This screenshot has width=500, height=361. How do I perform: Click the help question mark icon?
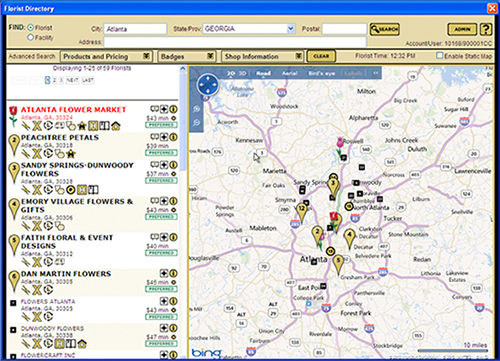pyautogui.click(x=486, y=29)
